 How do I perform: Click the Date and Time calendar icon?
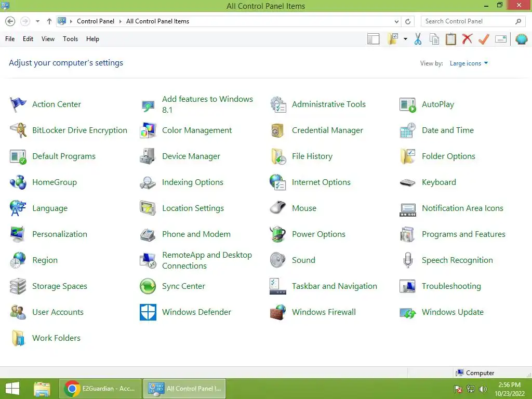408,130
